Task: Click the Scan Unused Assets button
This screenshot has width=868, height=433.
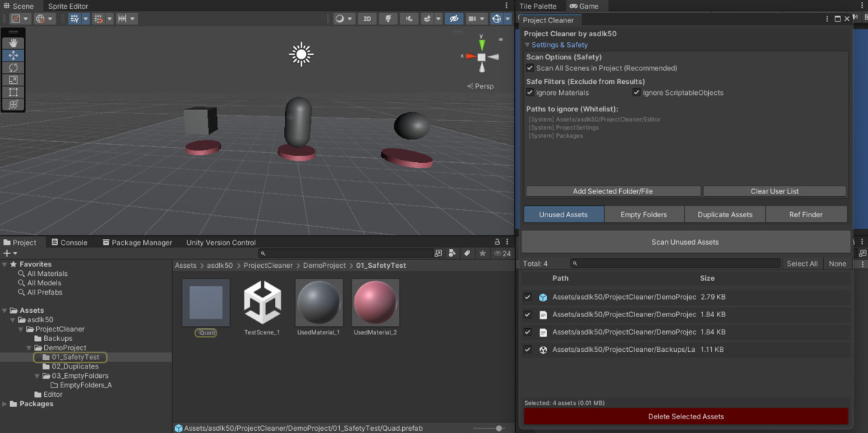Action: (x=685, y=242)
